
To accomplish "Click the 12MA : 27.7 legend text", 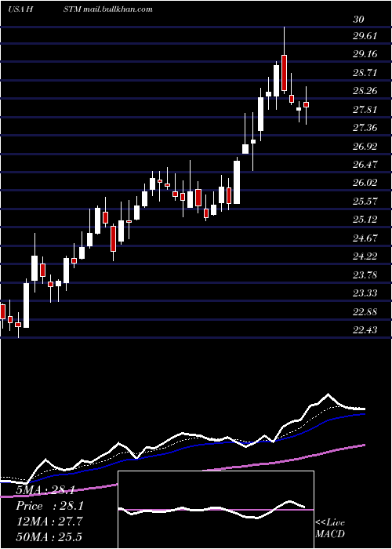I will 49,522.
